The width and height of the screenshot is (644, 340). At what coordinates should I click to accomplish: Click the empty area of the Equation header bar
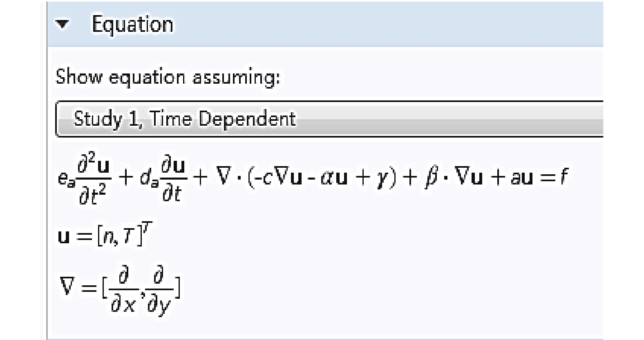click(x=388, y=24)
